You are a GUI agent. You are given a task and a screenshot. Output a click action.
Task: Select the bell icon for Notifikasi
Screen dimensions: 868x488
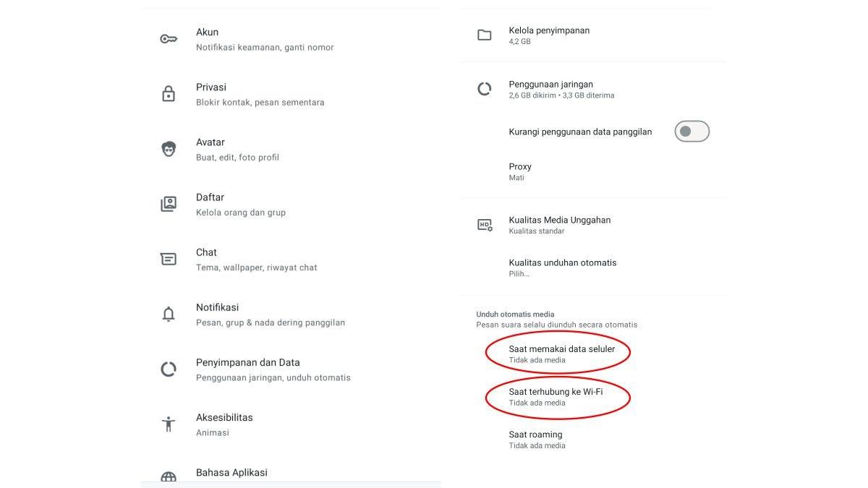pyautogui.click(x=169, y=313)
